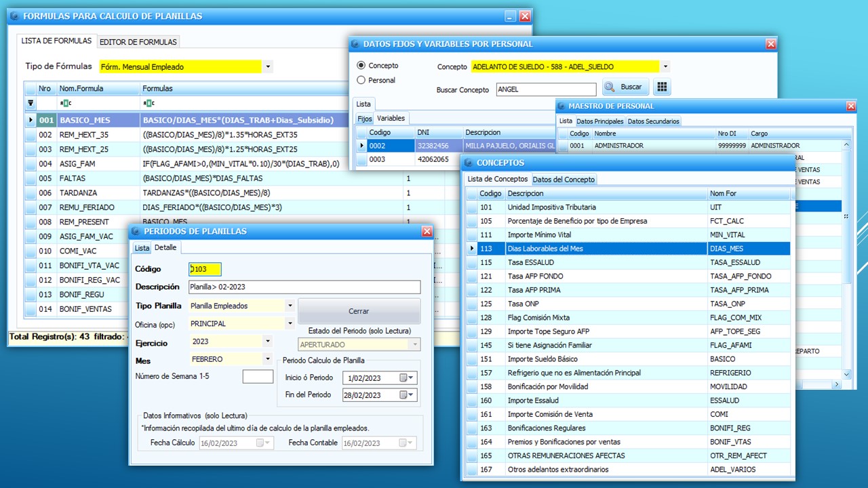Click the grid icon button beside Buscar
868x488 pixels.
tap(662, 87)
